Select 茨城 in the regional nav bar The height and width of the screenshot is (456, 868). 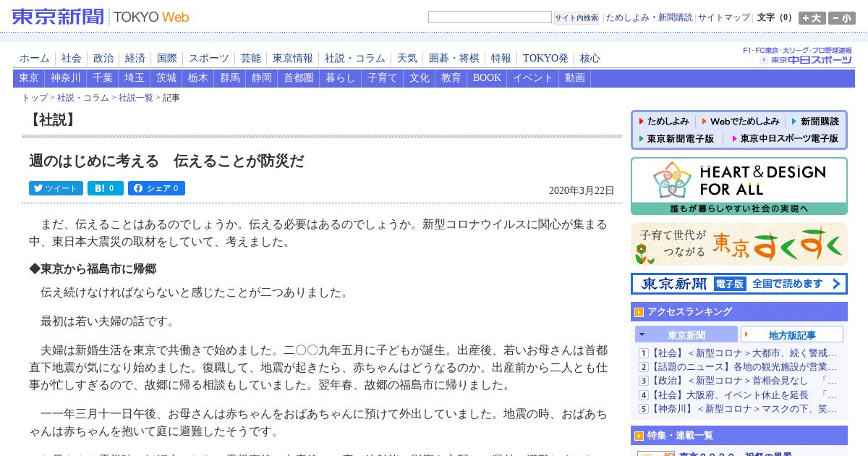tap(166, 78)
